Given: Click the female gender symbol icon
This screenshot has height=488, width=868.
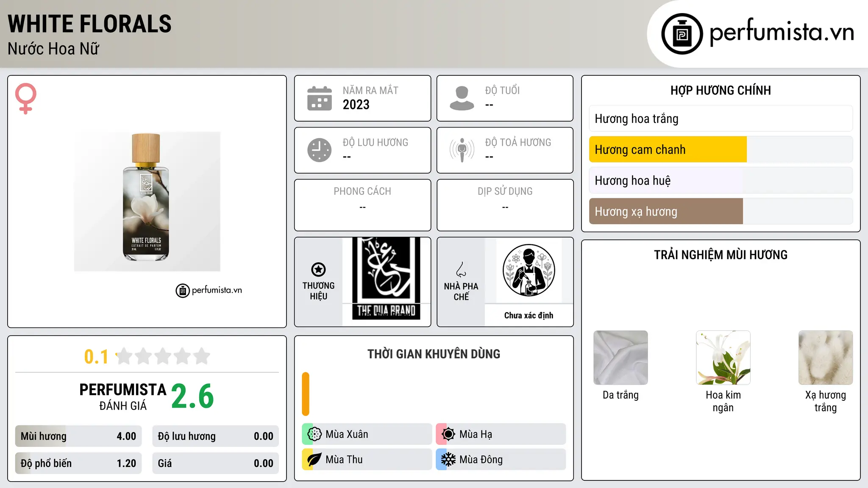Looking at the screenshot, I should point(26,99).
